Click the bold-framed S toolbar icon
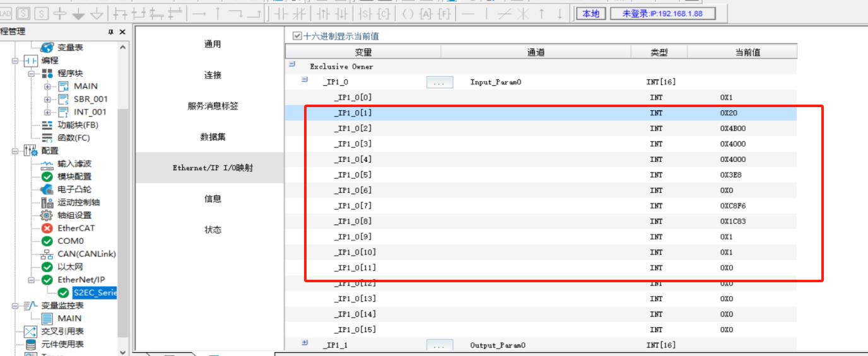 click(x=23, y=13)
